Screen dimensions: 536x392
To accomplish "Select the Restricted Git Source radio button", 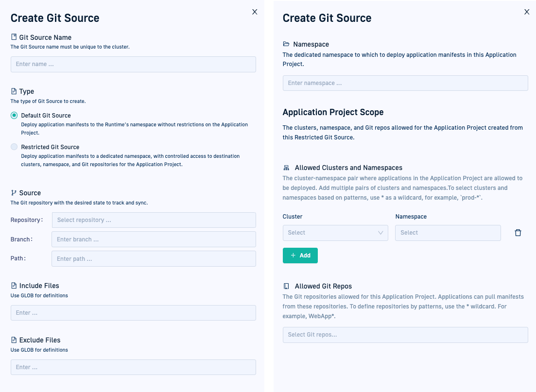I will click(x=14, y=147).
